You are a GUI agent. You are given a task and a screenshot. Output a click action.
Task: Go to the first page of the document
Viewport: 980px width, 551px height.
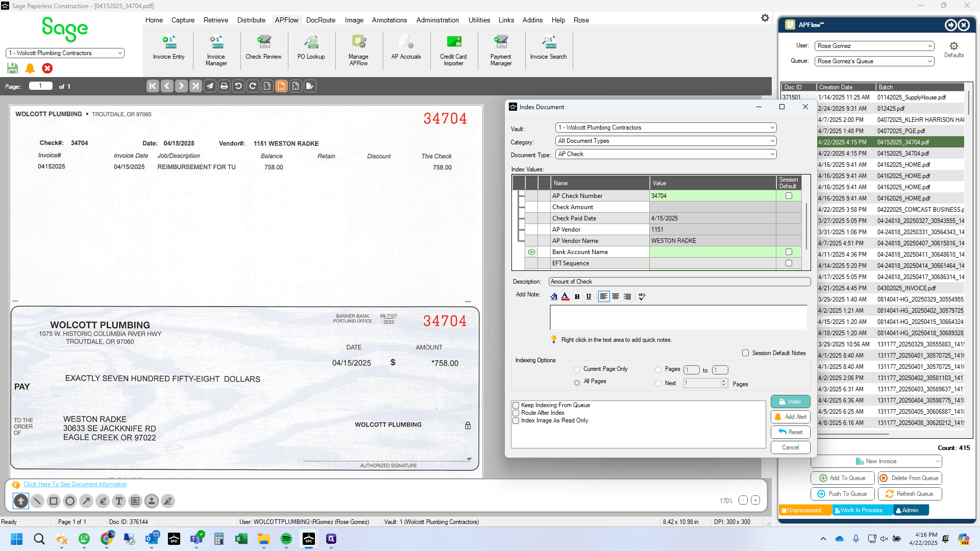[153, 86]
